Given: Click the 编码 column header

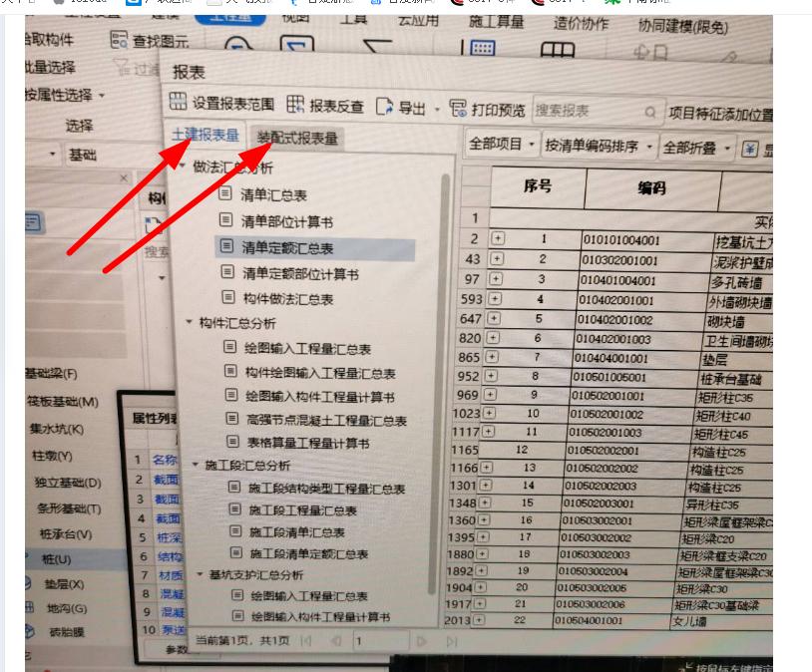Looking at the screenshot, I should (652, 189).
